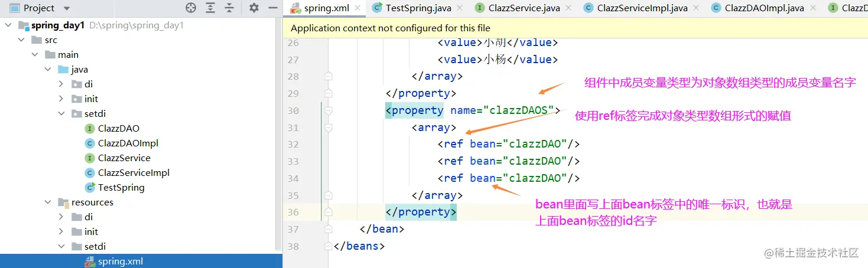Screen dimensions: 868x268
Task: Toggle code folding on line 28
Action: tap(329, 76)
